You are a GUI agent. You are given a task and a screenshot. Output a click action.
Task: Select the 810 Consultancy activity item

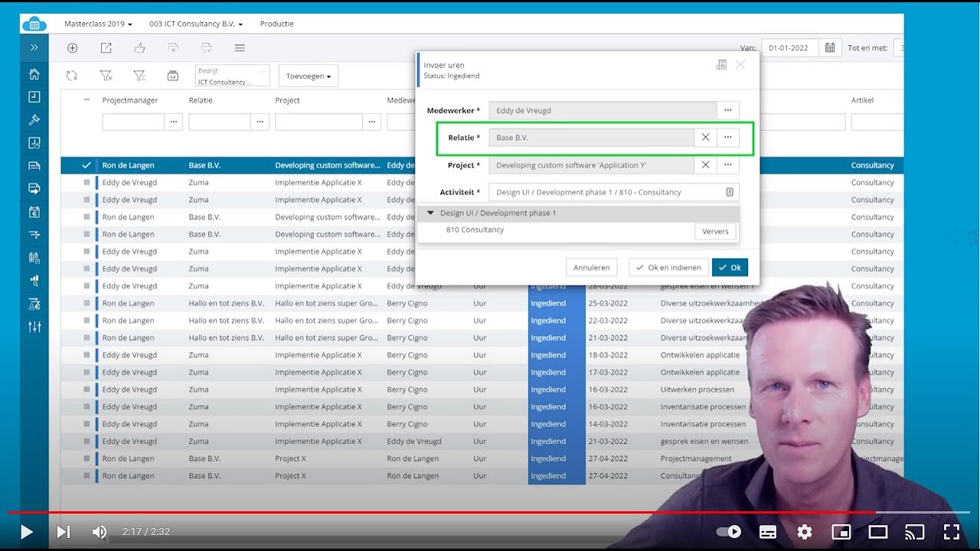475,230
